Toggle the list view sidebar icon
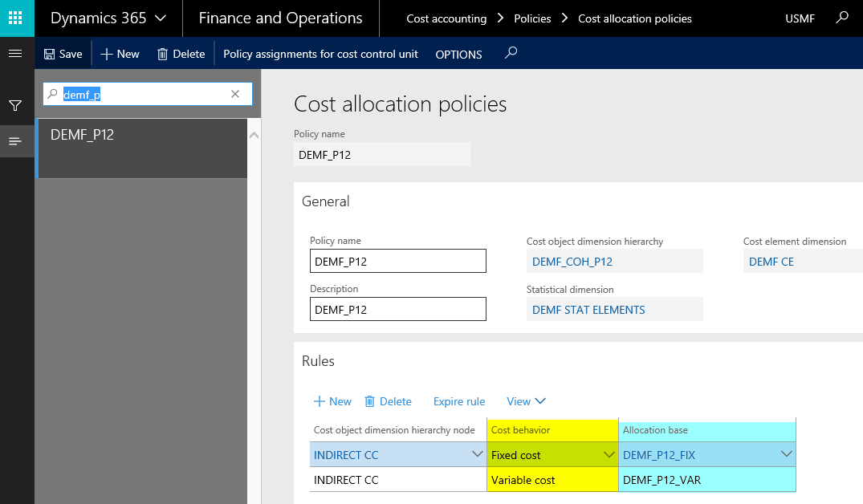The height and width of the screenshot is (504, 863). pos(15,141)
